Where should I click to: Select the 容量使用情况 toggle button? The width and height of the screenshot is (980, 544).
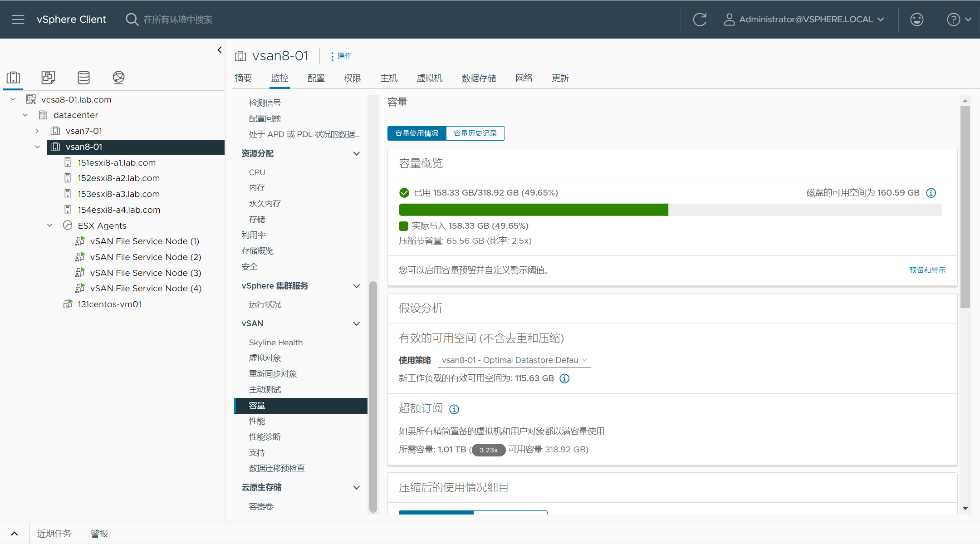coord(417,133)
